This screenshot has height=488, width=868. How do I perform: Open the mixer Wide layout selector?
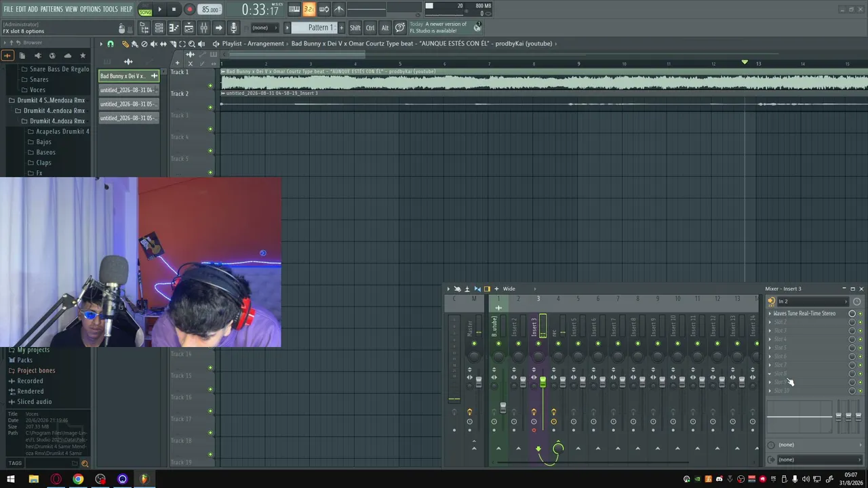pyautogui.click(x=510, y=289)
